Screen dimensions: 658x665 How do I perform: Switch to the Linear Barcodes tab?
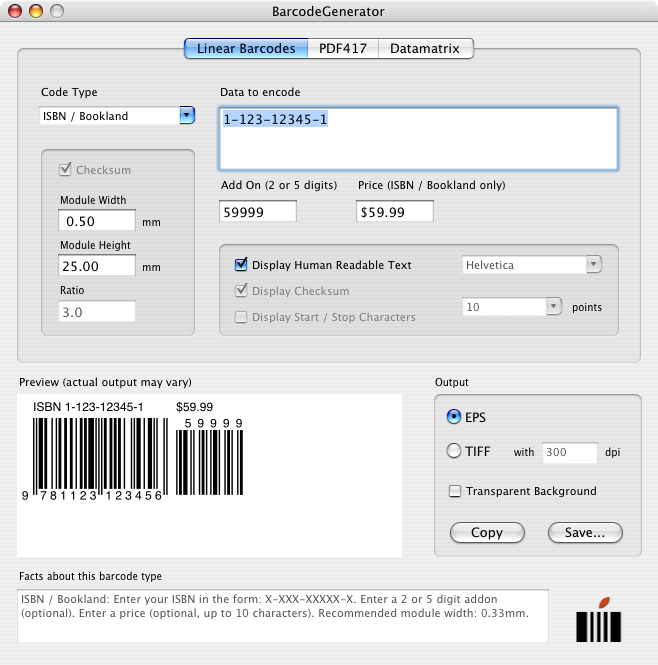246,48
